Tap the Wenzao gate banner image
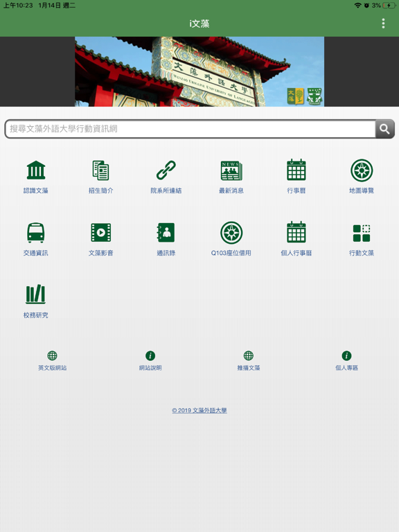 click(x=199, y=71)
